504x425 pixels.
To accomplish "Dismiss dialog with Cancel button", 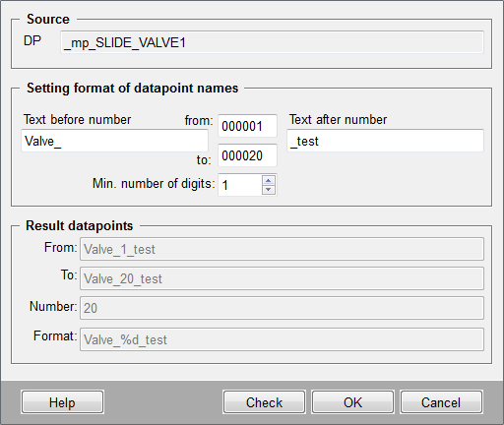I will [x=441, y=402].
